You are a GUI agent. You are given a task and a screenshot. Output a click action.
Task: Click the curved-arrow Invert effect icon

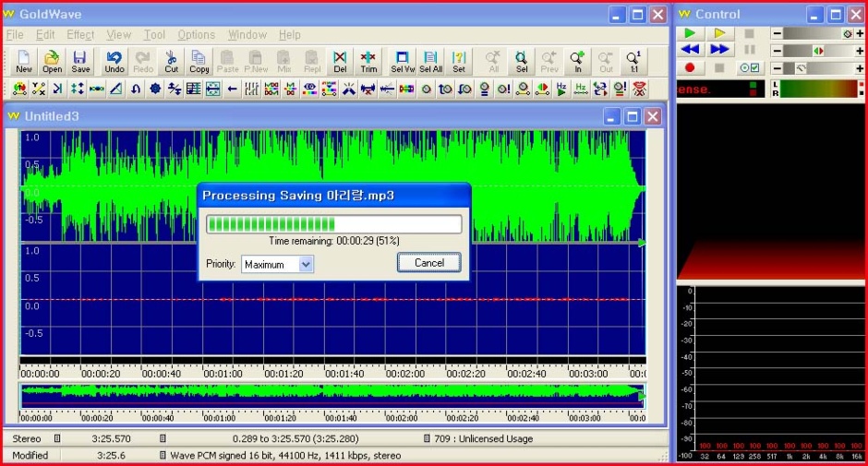point(136,89)
